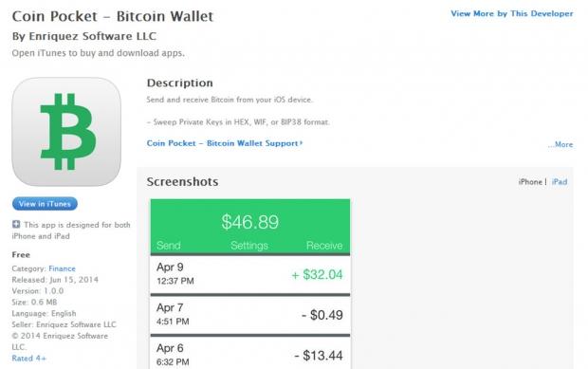This screenshot has height=369, width=588.
Task: Select the Apr 7 transaction row
Action: 250,315
